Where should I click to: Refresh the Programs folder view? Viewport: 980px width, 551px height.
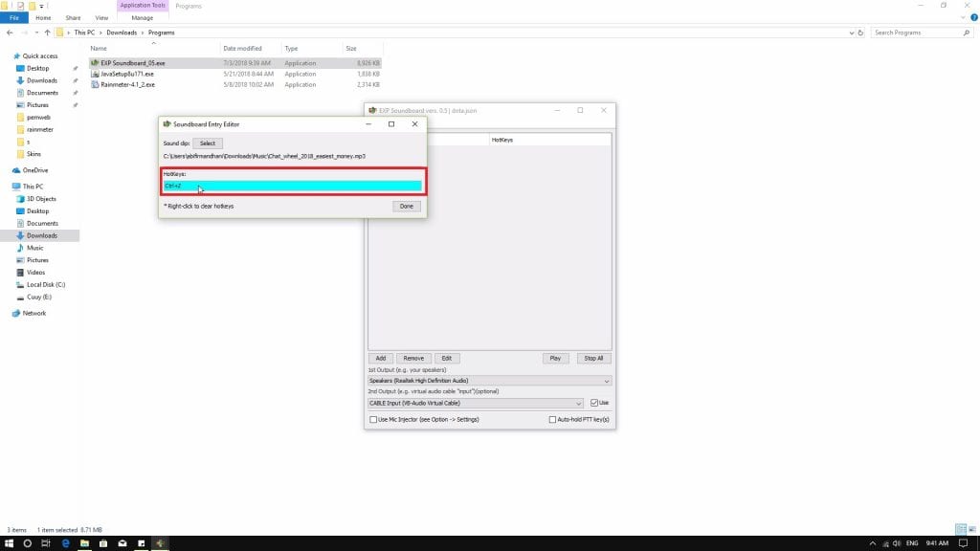coord(860,33)
